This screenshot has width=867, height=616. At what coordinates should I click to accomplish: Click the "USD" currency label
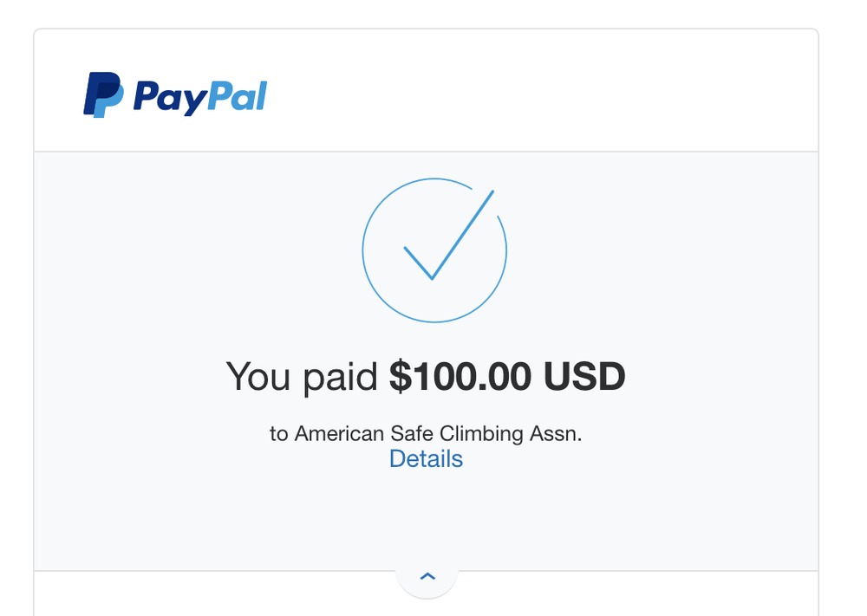pyautogui.click(x=584, y=376)
